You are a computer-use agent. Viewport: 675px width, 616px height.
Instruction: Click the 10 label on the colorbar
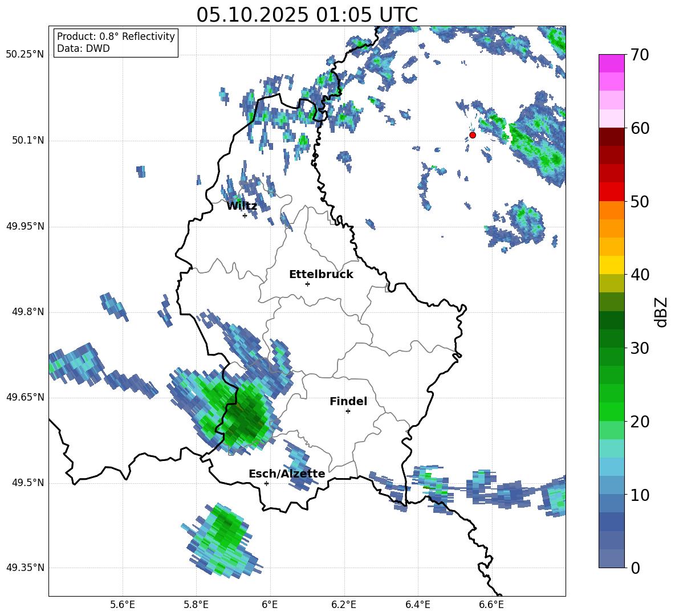click(640, 495)
